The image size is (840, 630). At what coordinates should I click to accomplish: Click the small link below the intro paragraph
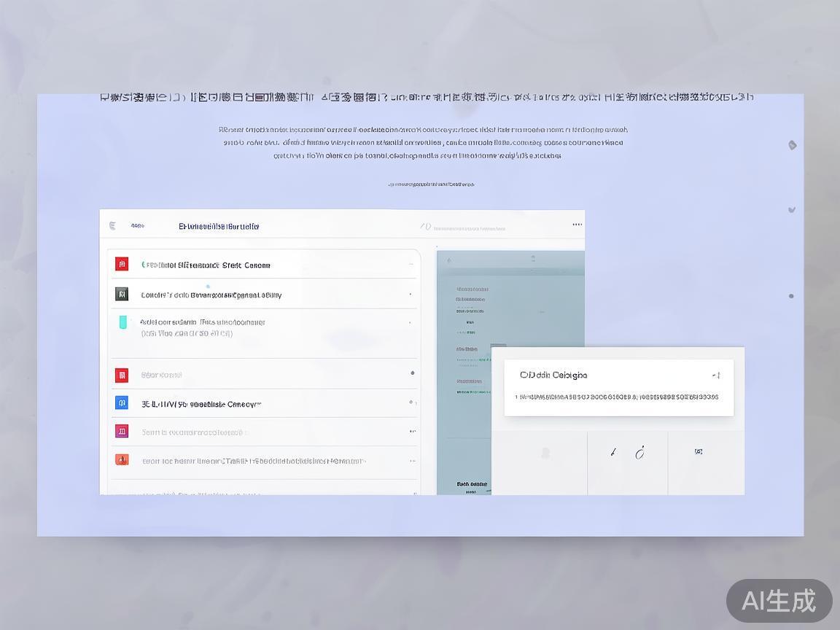(431, 184)
